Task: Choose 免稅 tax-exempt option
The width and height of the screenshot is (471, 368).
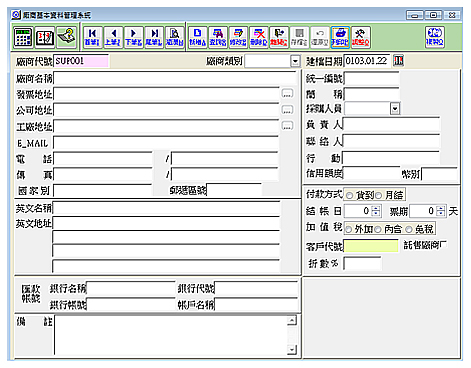Action: 409,229
